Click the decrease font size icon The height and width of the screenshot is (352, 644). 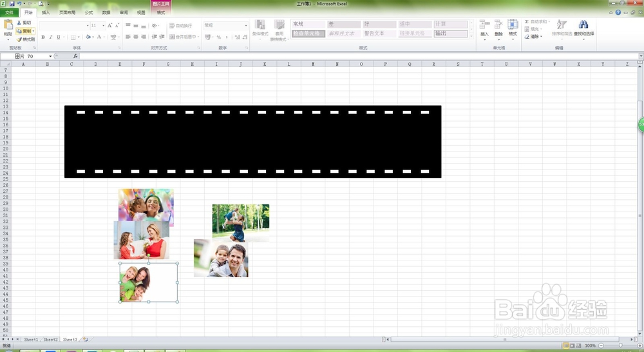[117, 26]
